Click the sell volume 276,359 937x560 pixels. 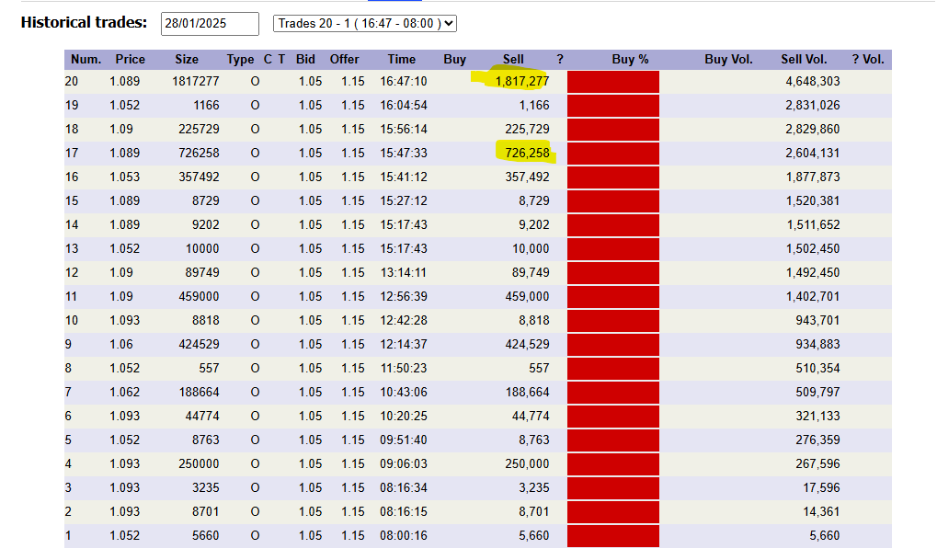[817, 440]
